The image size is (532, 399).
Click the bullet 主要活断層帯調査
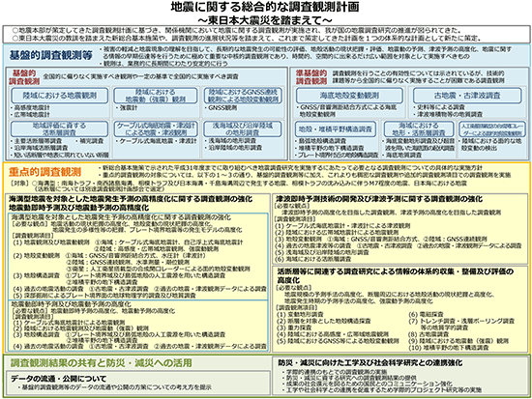(37, 141)
